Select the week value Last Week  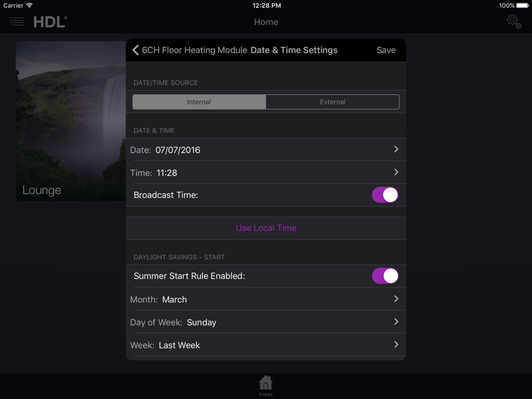pyautogui.click(x=179, y=345)
